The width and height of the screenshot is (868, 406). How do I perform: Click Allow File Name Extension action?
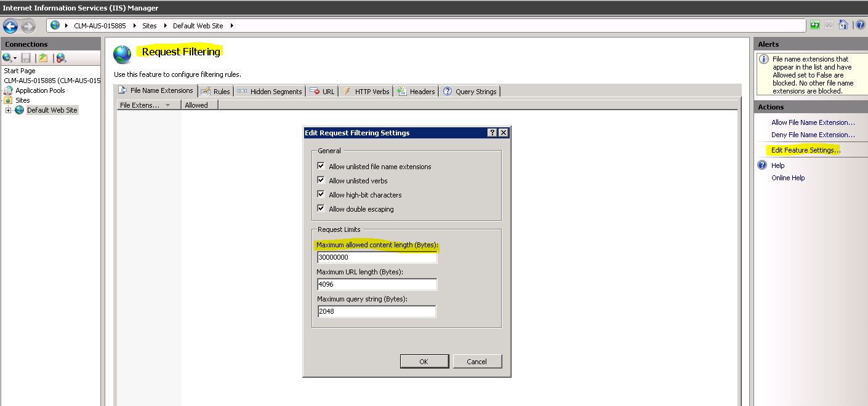click(x=813, y=122)
